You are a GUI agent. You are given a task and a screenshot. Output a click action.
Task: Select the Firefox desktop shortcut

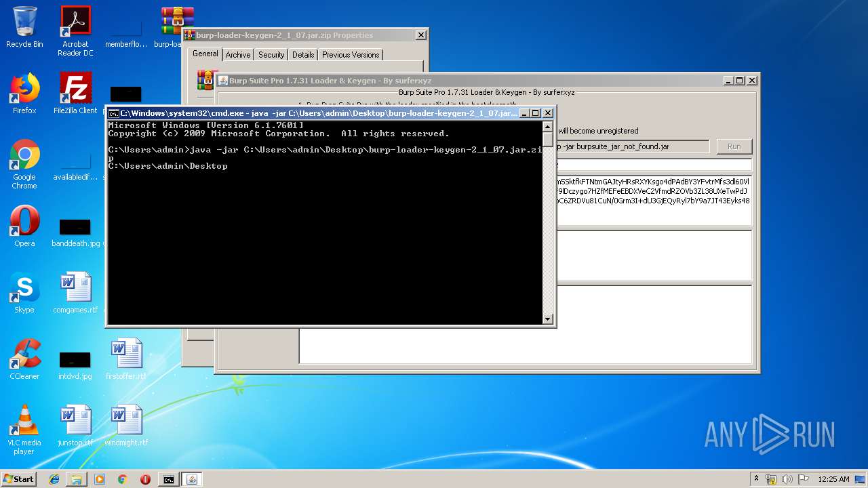[24, 94]
